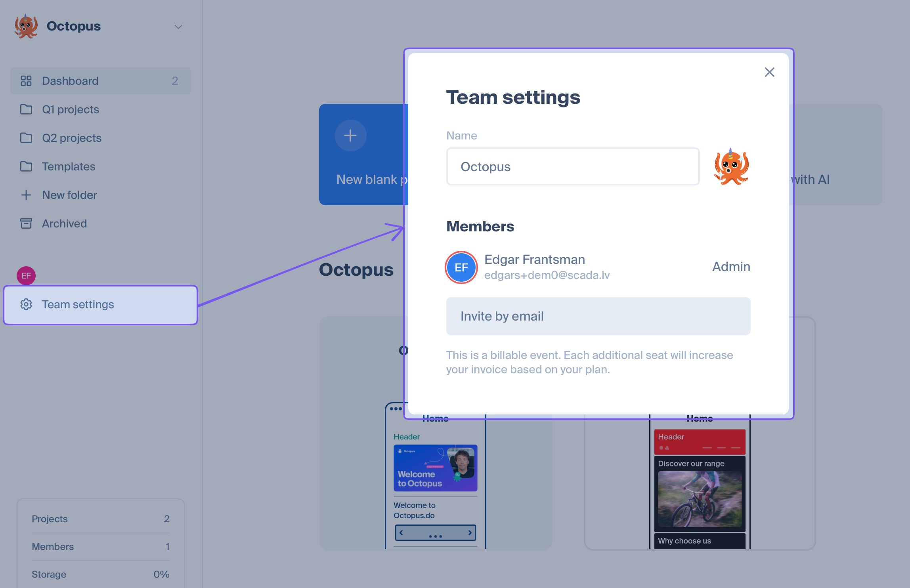The width and height of the screenshot is (910, 588).
Task: Click the Q1 projects folder icon
Action: 26,109
